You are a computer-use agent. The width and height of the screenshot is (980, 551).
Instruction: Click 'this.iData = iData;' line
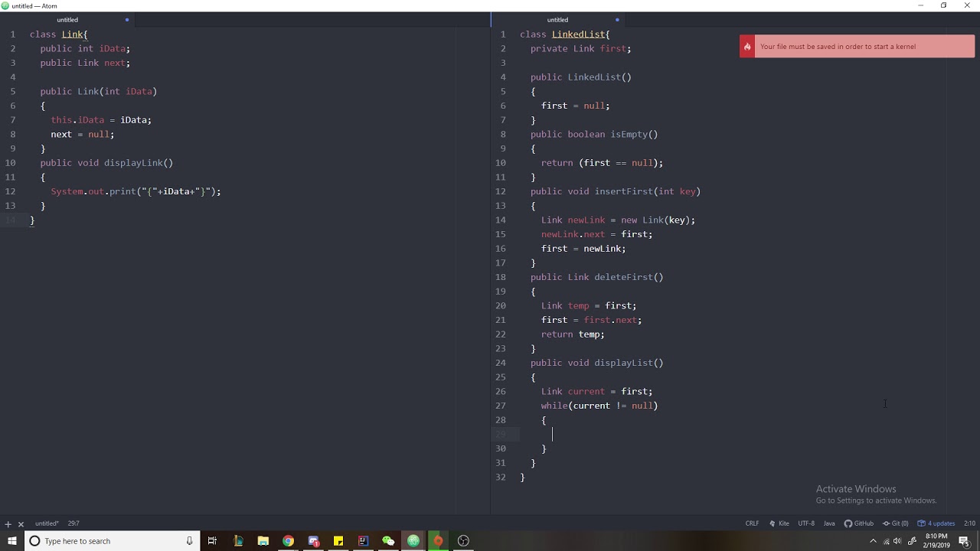(101, 120)
